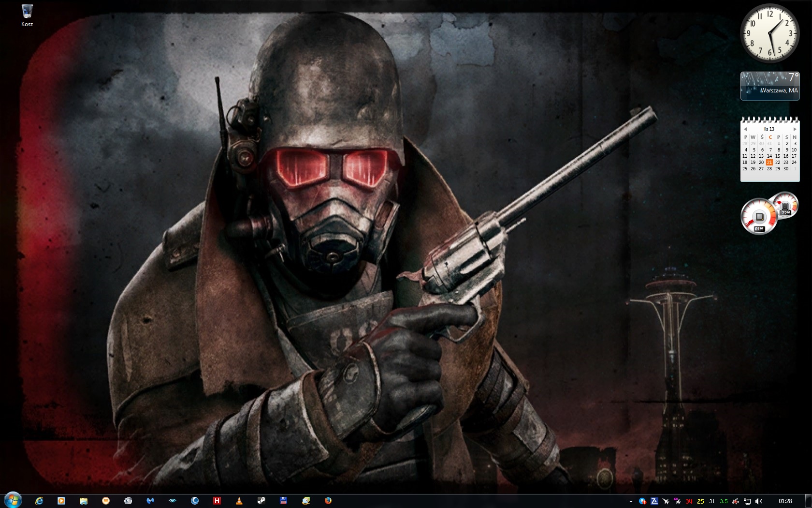The width and height of the screenshot is (812, 508).
Task: Open the Kosz recycle bin icon
Action: pos(27,15)
